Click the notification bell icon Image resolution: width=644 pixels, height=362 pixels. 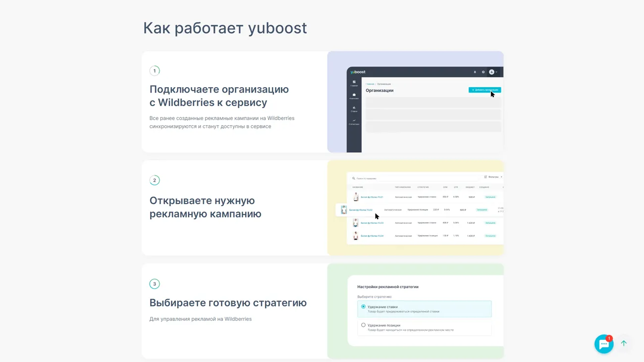pyautogui.click(x=475, y=72)
